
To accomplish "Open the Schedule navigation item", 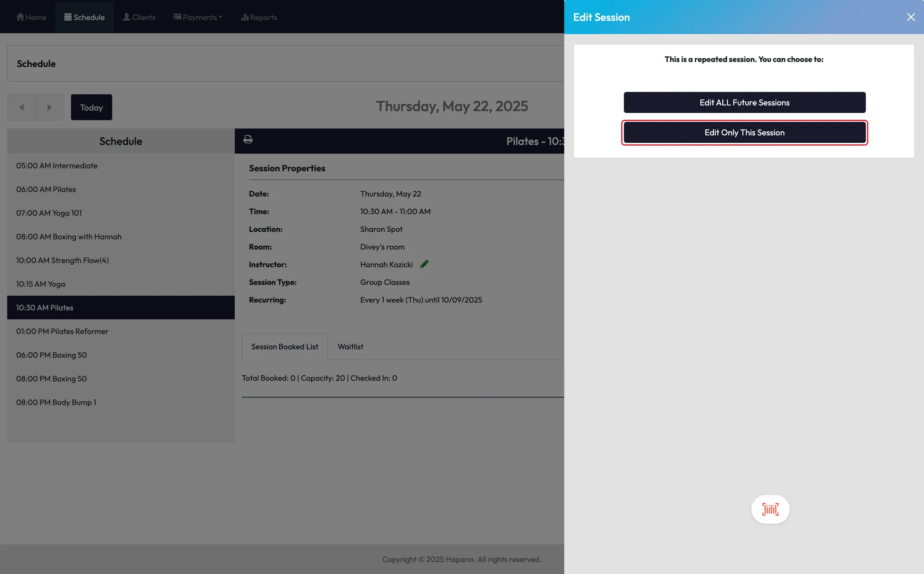I will 84,17.
